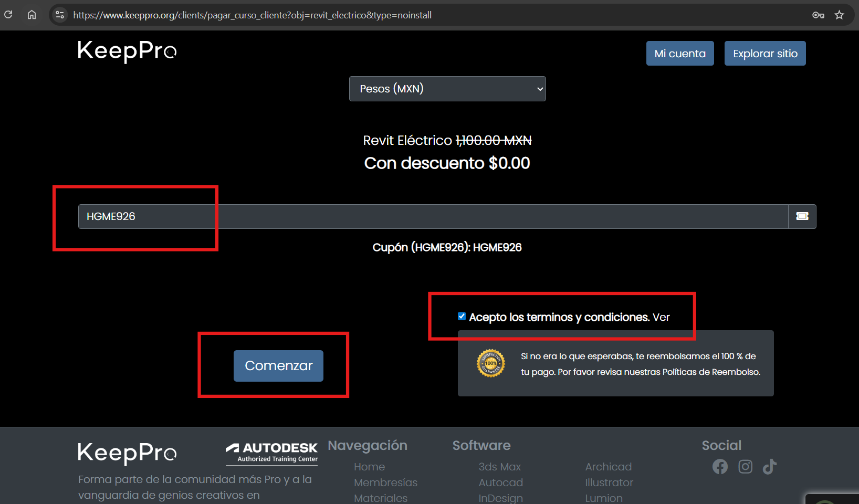
Task: Open Home footer link
Action: (369, 467)
